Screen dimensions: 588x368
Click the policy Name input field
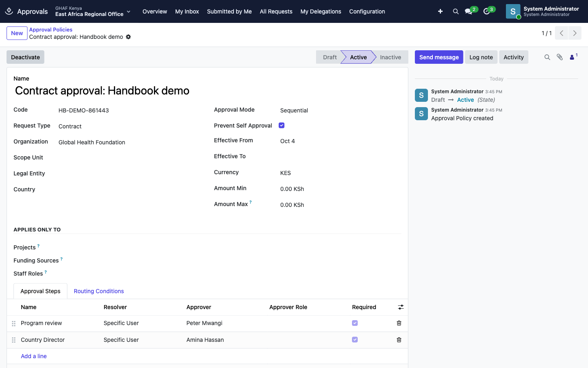pyautogui.click(x=207, y=91)
